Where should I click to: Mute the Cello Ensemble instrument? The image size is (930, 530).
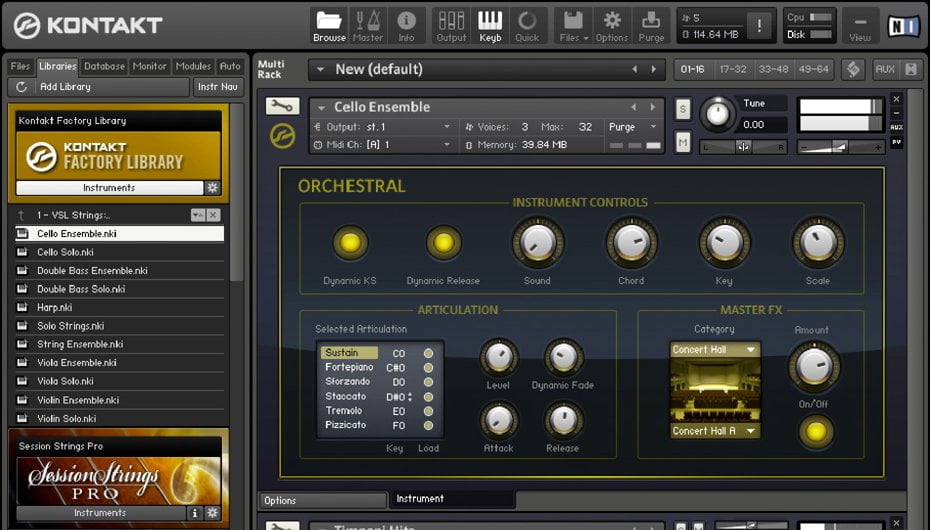pos(683,142)
